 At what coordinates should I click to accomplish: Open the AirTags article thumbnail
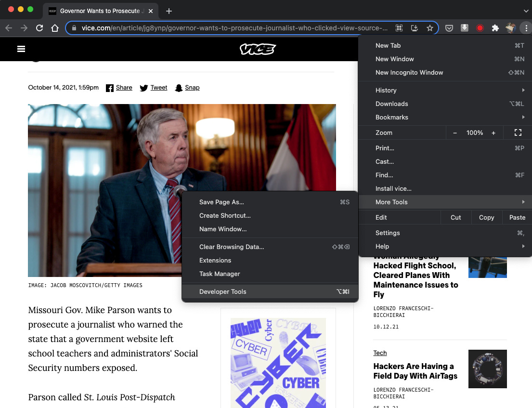[x=488, y=369]
